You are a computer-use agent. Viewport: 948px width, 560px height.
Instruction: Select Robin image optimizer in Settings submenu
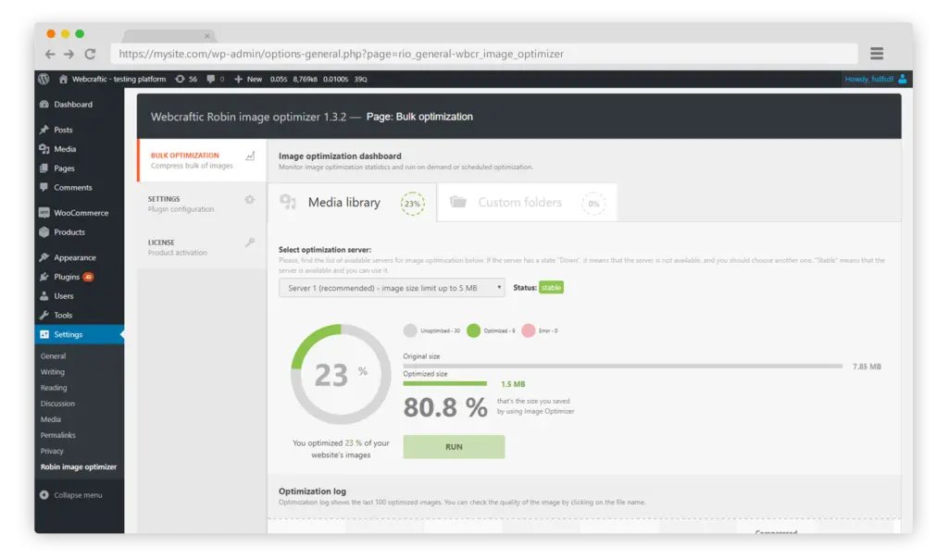pos(80,466)
